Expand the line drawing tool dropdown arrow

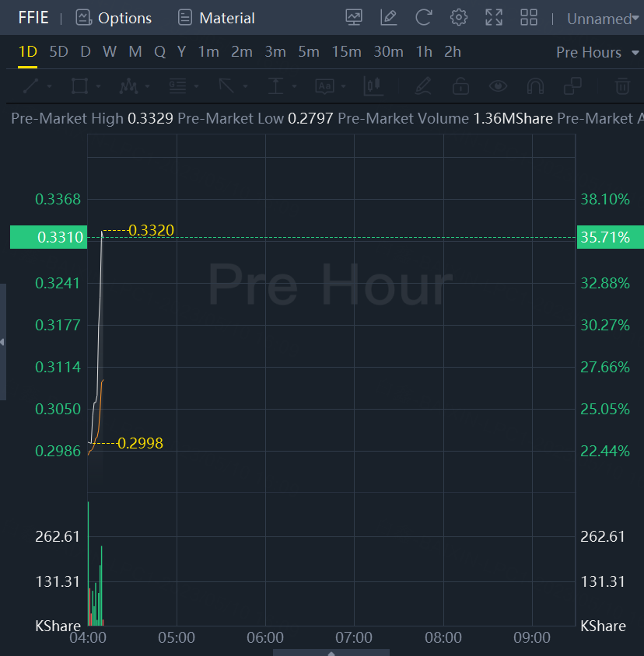point(50,86)
